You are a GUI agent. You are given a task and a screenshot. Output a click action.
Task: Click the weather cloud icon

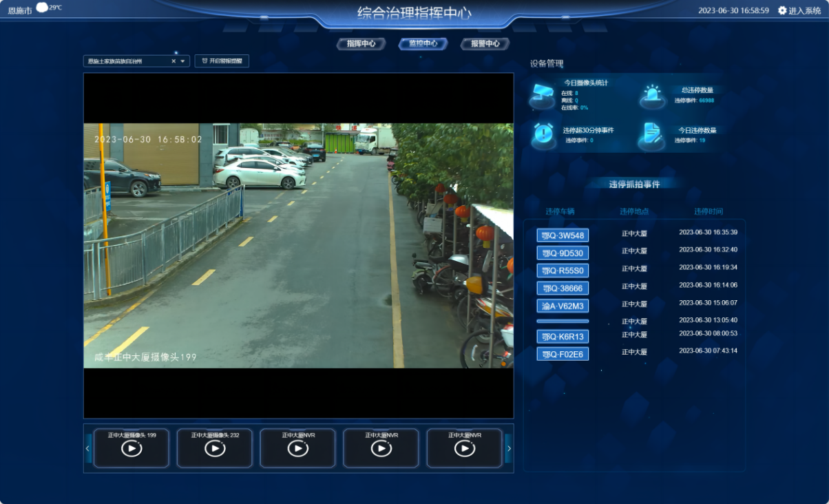tap(42, 8)
